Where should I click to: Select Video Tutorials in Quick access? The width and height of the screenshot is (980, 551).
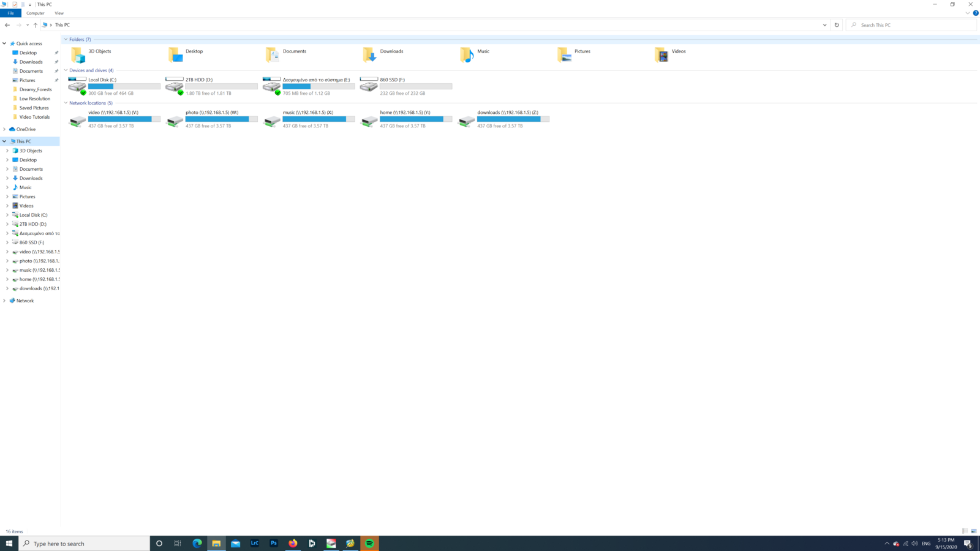[x=34, y=117]
